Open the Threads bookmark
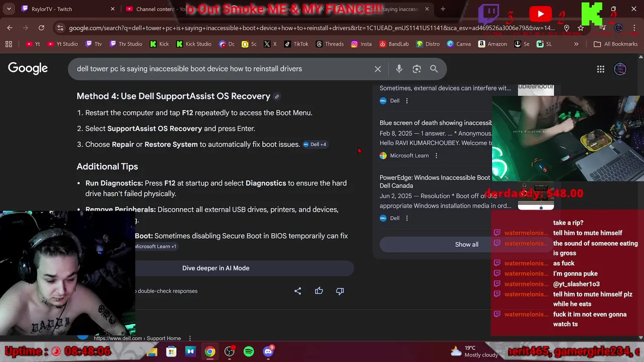This screenshot has width=644, height=362. point(330,44)
